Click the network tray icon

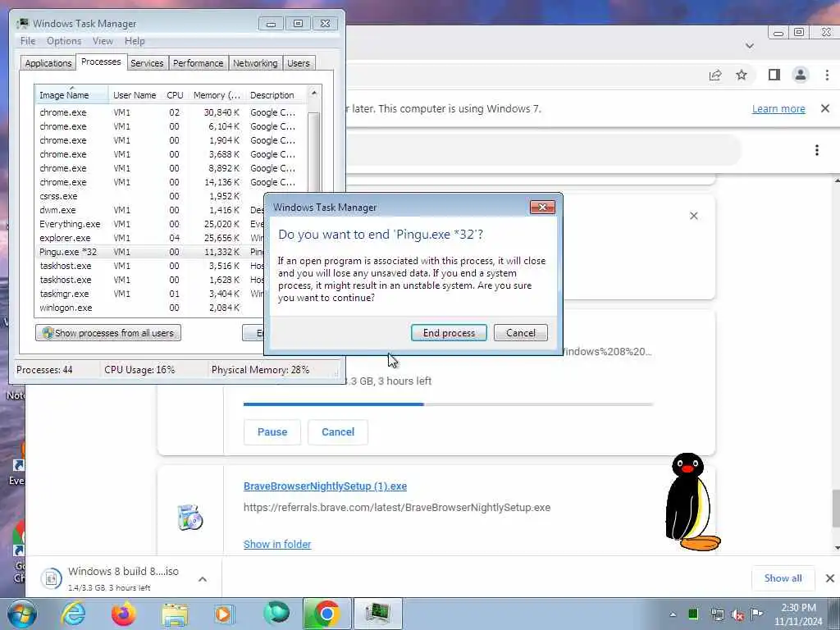pos(717,614)
